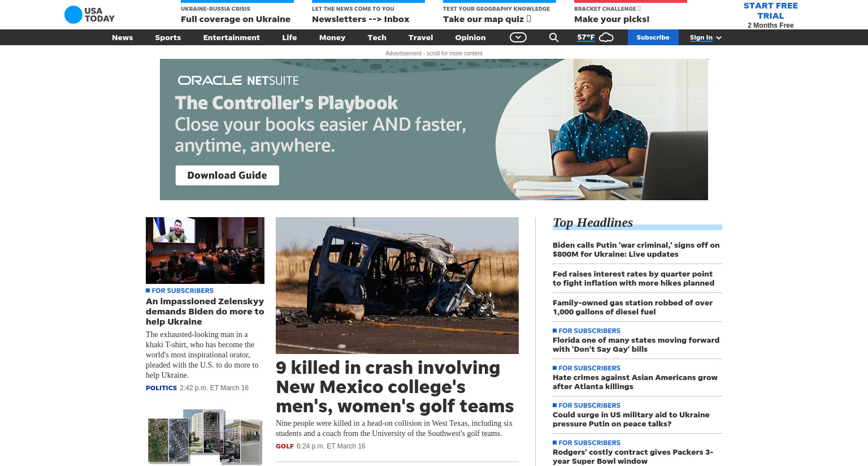Click the USA TODAY logo
This screenshot has width=868, height=466.
pos(89,15)
